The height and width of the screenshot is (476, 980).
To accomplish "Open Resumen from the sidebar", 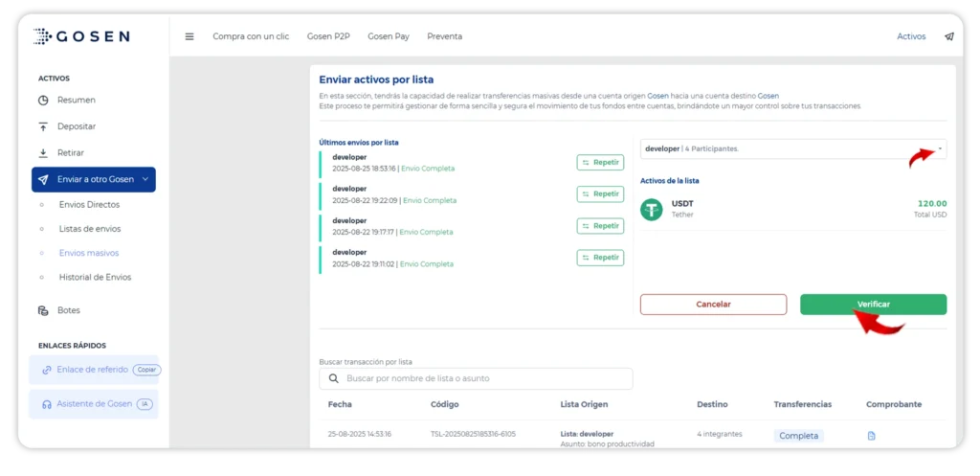I will (76, 100).
